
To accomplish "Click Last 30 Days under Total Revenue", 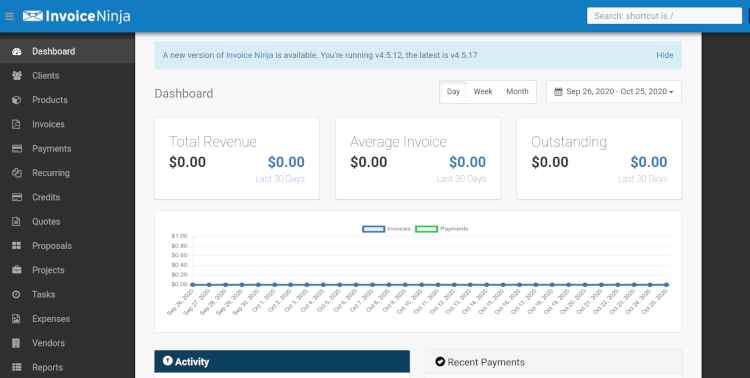I will point(280,179).
